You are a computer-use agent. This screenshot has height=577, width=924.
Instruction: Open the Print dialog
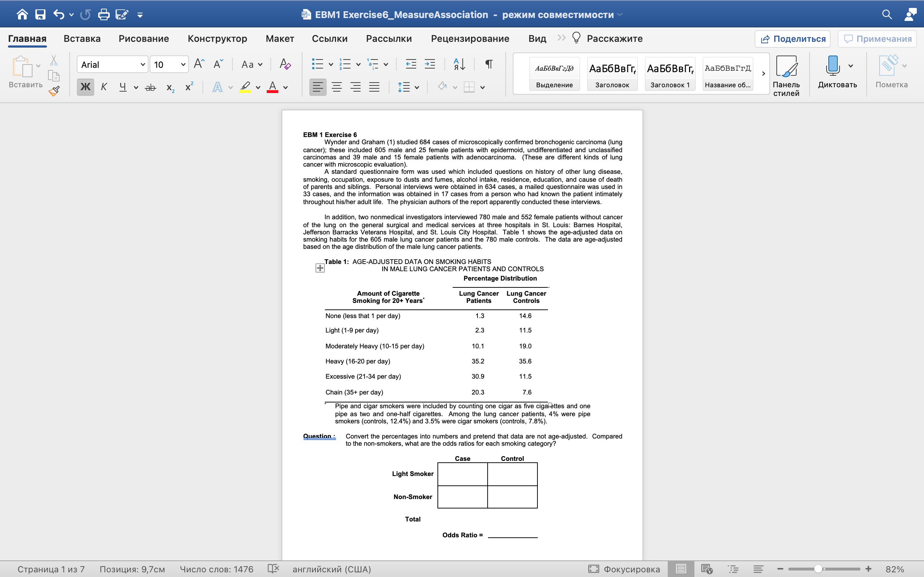coord(104,14)
